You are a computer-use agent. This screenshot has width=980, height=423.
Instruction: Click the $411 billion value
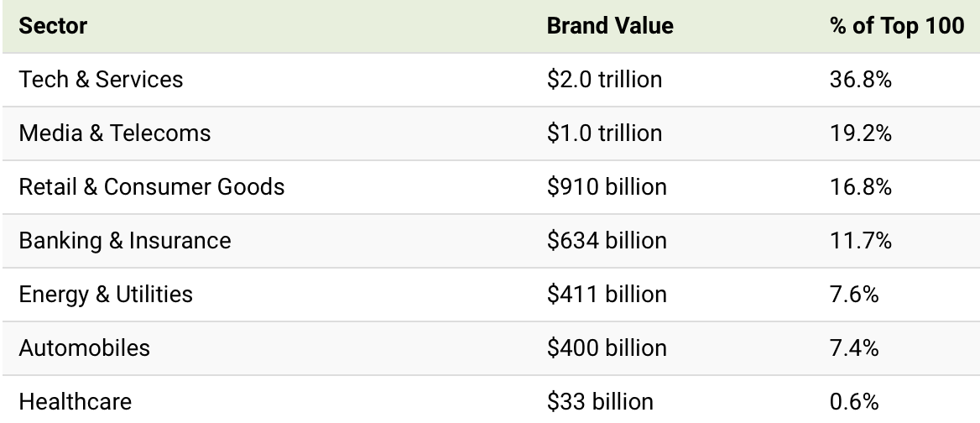(607, 295)
